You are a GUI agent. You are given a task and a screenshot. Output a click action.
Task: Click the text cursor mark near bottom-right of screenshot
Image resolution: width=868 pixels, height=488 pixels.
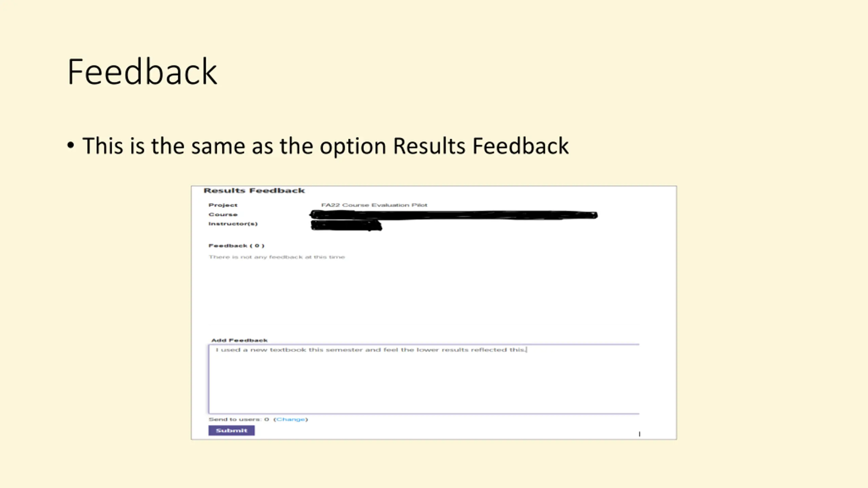[x=639, y=434]
